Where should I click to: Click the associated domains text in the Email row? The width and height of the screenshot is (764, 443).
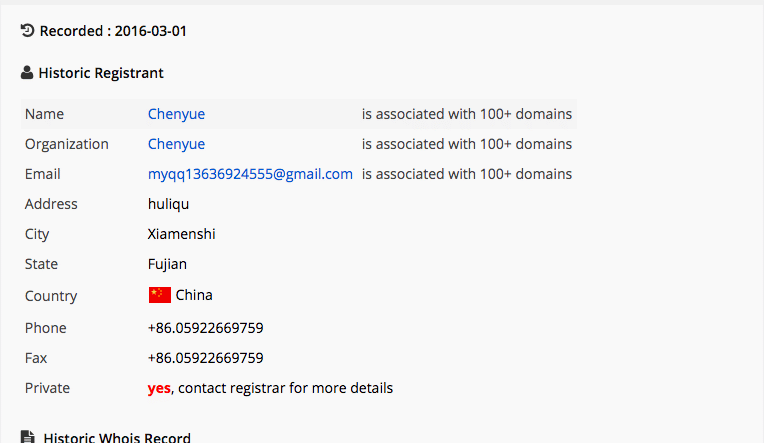tap(467, 174)
